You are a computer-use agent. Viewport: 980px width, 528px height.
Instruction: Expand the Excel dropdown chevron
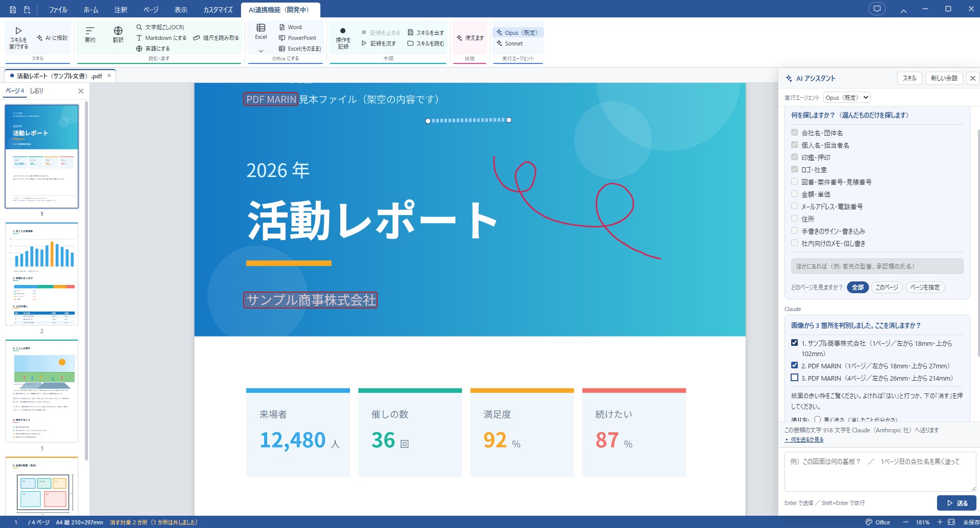point(261,51)
